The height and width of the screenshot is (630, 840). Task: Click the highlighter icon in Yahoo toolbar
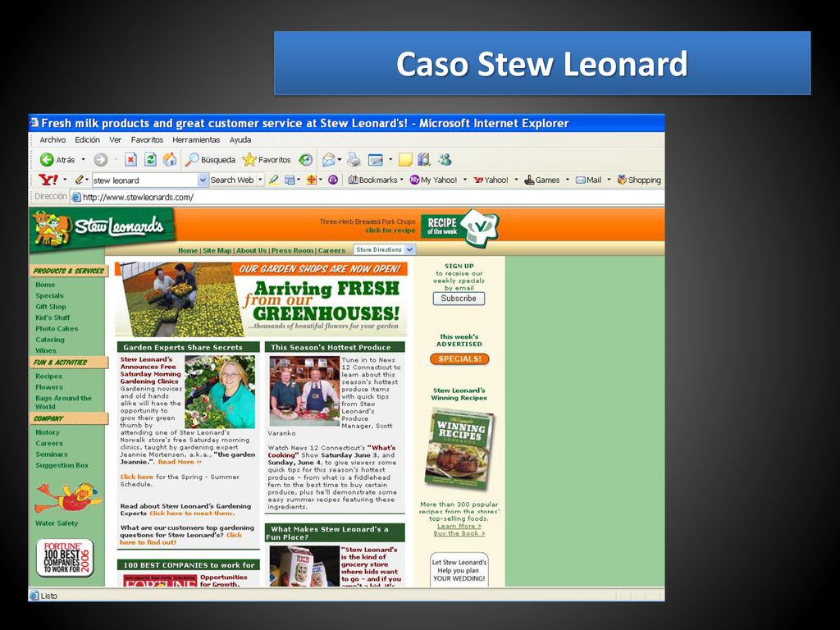[274, 180]
